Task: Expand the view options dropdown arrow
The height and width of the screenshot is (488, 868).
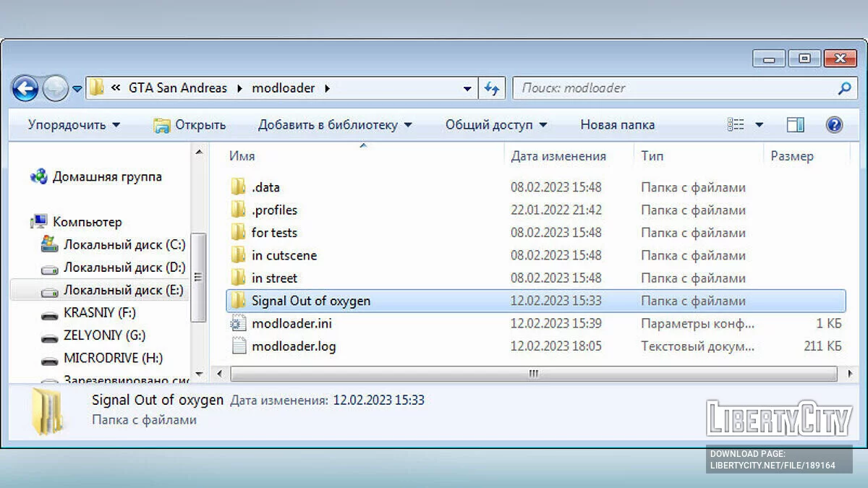Action: [x=759, y=125]
